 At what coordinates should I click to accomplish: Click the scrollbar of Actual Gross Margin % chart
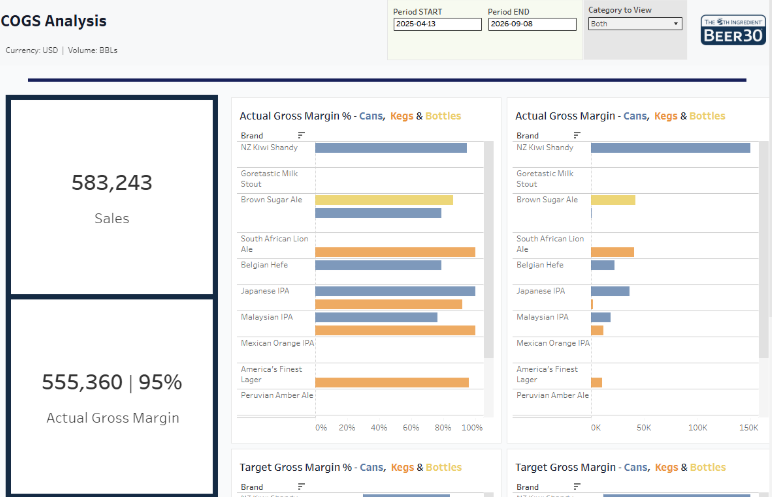(x=488, y=250)
